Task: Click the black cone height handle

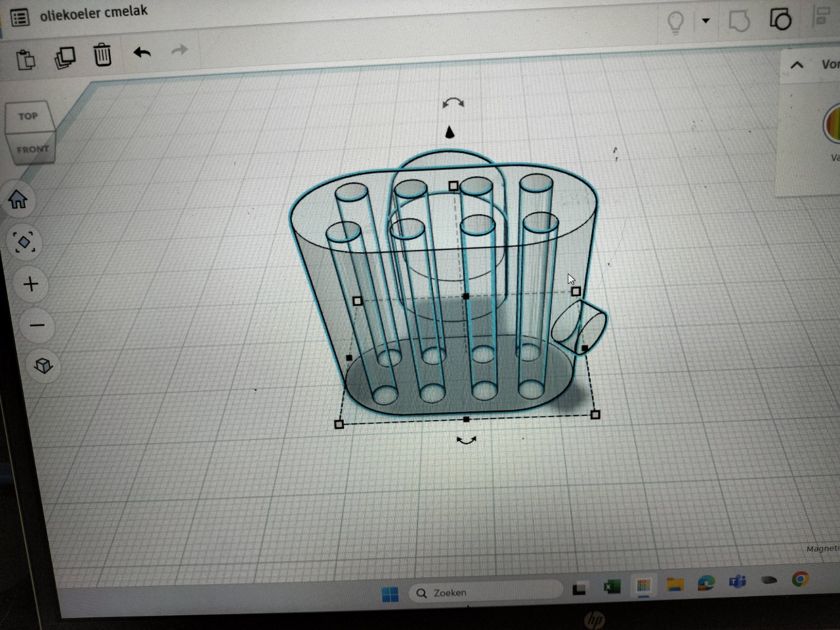Action: (x=449, y=132)
